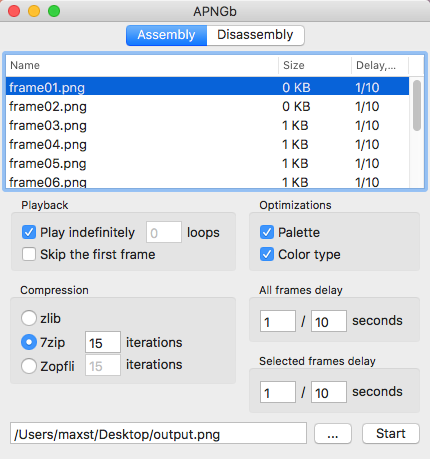The width and height of the screenshot is (430, 459).
Task: Click the output path text field
Action: point(158,434)
